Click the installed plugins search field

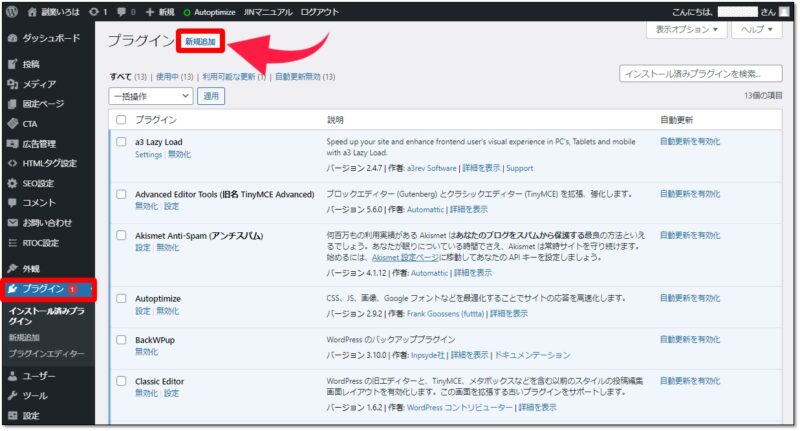click(701, 74)
